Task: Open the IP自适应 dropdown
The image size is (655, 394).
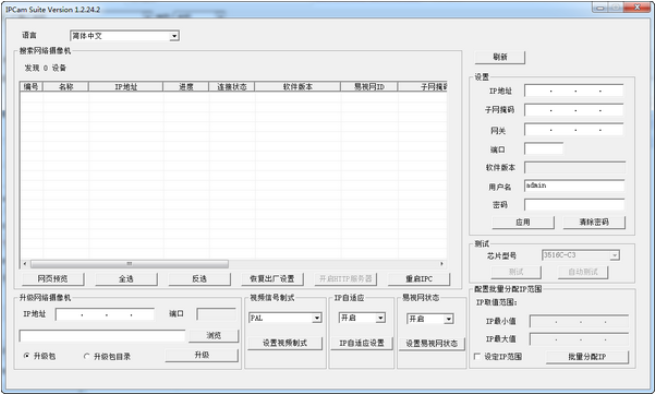Action: [x=362, y=318]
